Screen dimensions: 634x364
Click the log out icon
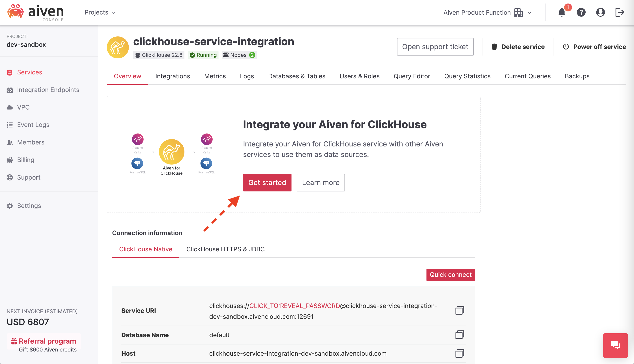620,12
